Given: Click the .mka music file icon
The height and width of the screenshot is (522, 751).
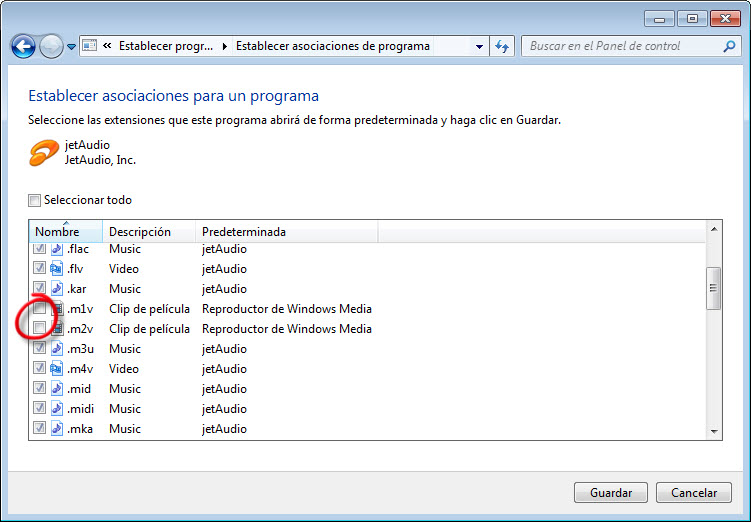Looking at the screenshot, I should [x=57, y=429].
